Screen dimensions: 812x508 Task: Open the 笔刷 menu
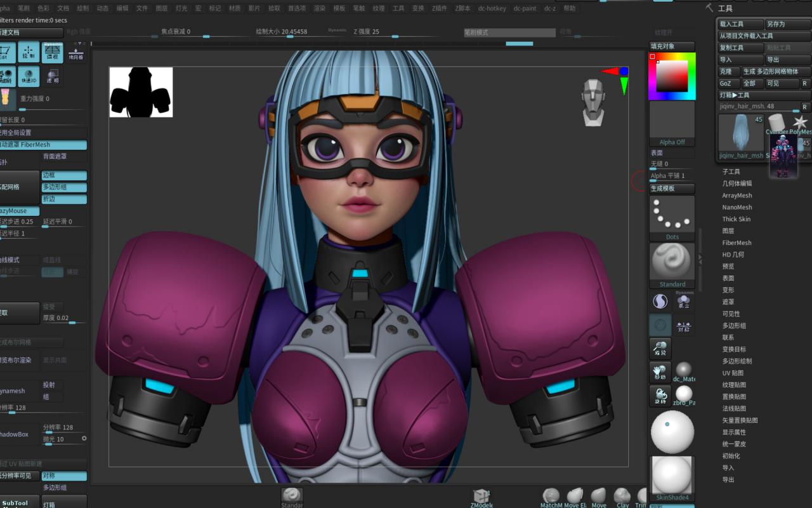(x=23, y=8)
